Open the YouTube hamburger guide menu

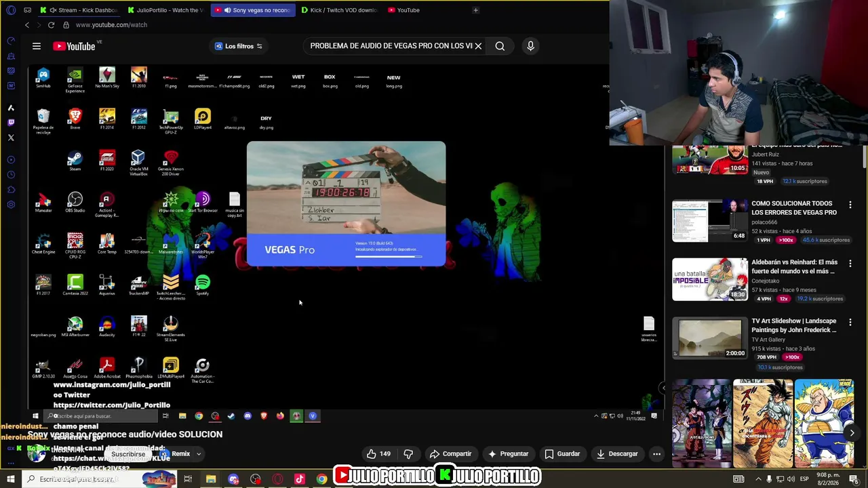click(37, 46)
